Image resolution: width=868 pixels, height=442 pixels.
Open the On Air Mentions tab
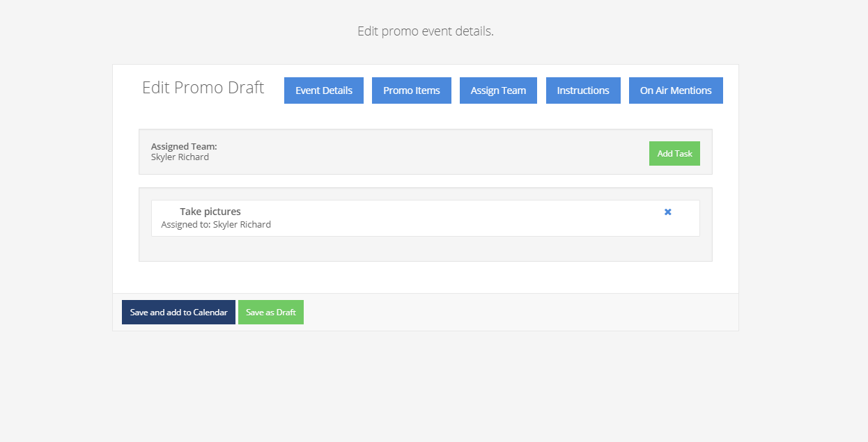(x=676, y=90)
